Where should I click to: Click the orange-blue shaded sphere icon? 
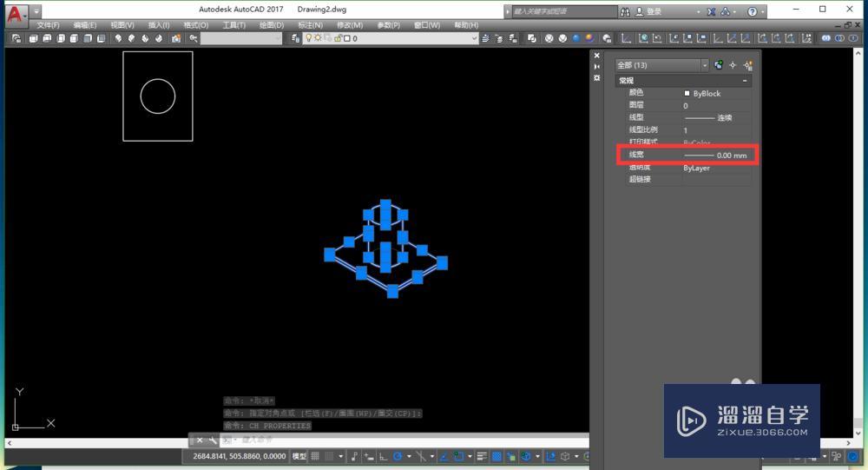coord(589,38)
